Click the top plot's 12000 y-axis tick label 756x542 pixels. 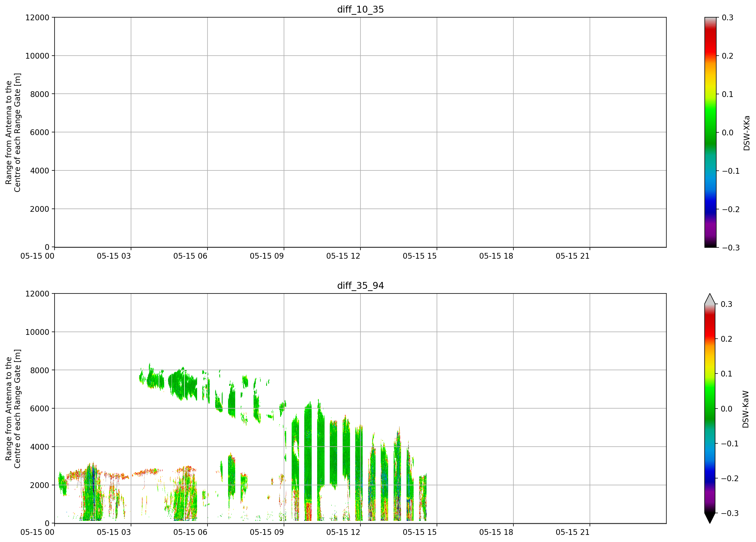(x=37, y=18)
